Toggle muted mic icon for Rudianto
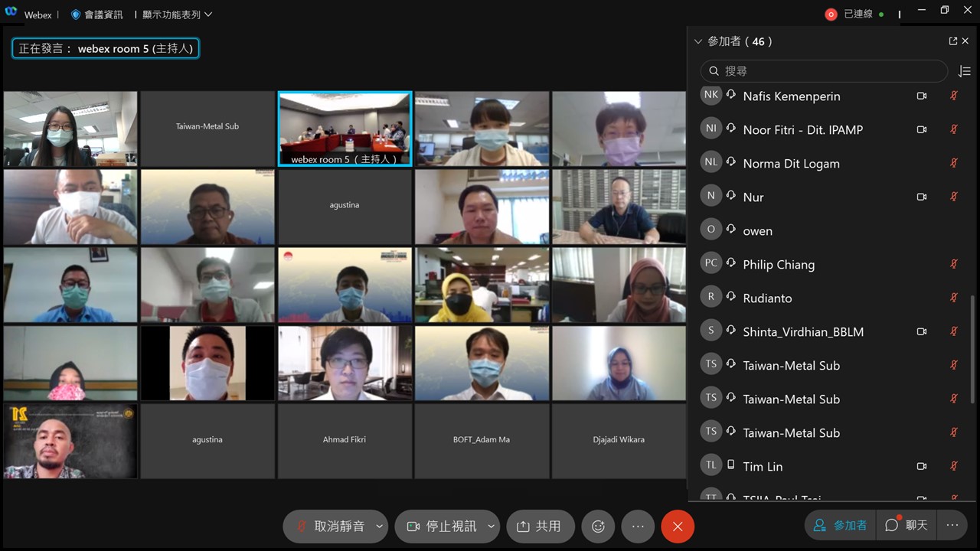The width and height of the screenshot is (980, 551). [954, 298]
